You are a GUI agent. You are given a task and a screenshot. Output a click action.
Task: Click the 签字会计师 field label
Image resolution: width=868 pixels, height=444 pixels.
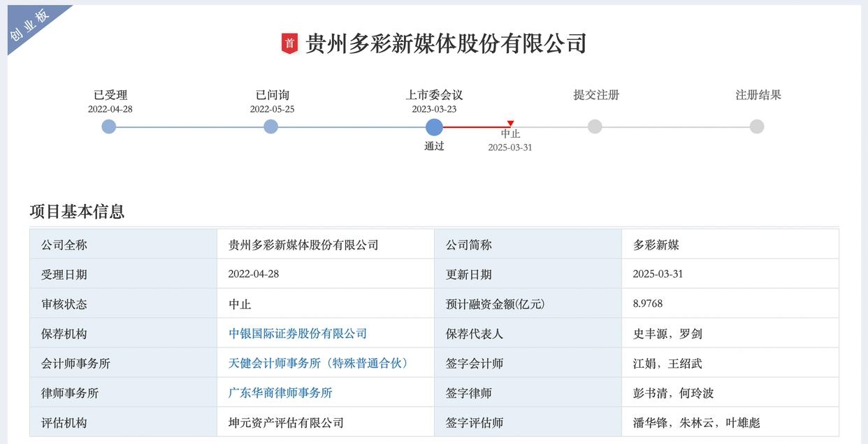475,364
